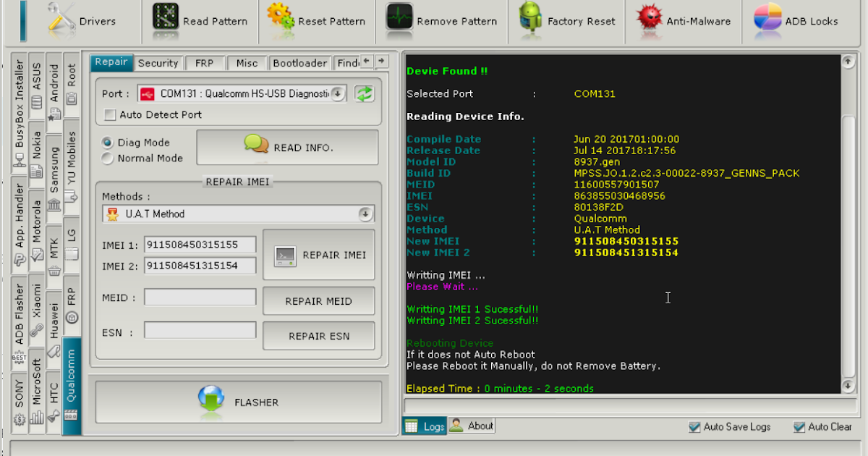Launch Factory Reset Android icon
868x456 pixels.
pyautogui.click(x=530, y=20)
